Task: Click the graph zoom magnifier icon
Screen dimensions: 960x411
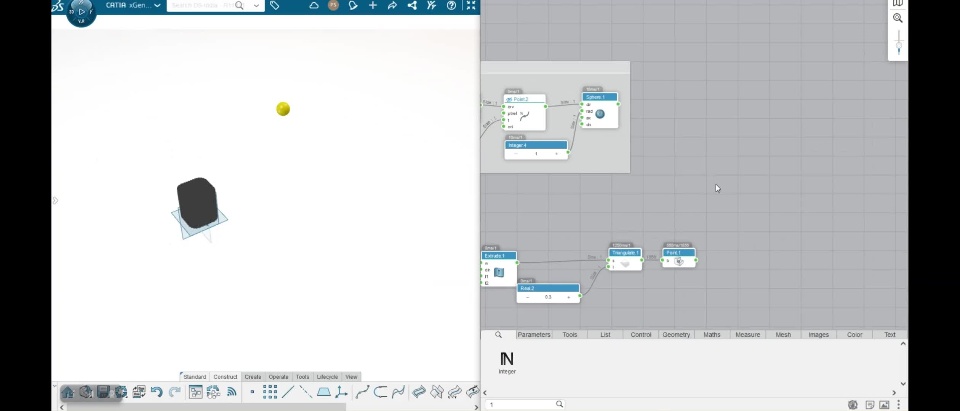Action: [898, 18]
